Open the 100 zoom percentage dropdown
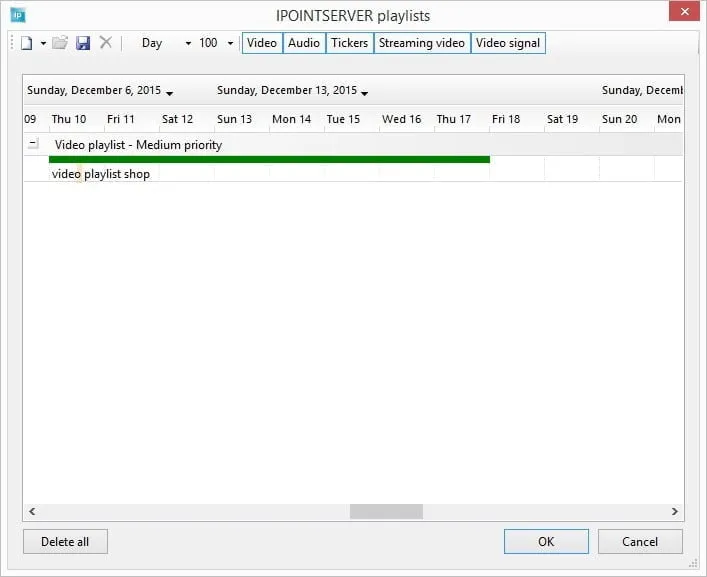The image size is (707, 577). tap(230, 44)
